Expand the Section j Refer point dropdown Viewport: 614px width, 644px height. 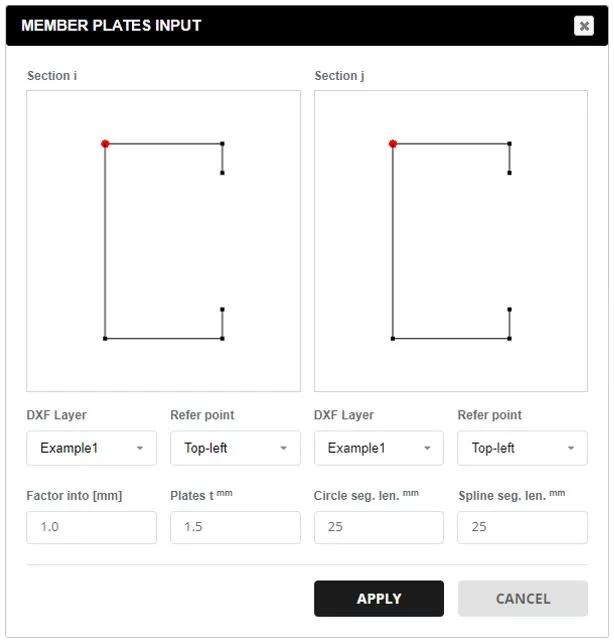522,448
